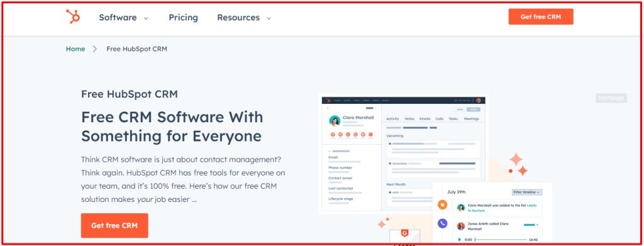This screenshot has height=246, width=644.
Task: Click the HubSpot sprocket logo
Action: pos(73,17)
